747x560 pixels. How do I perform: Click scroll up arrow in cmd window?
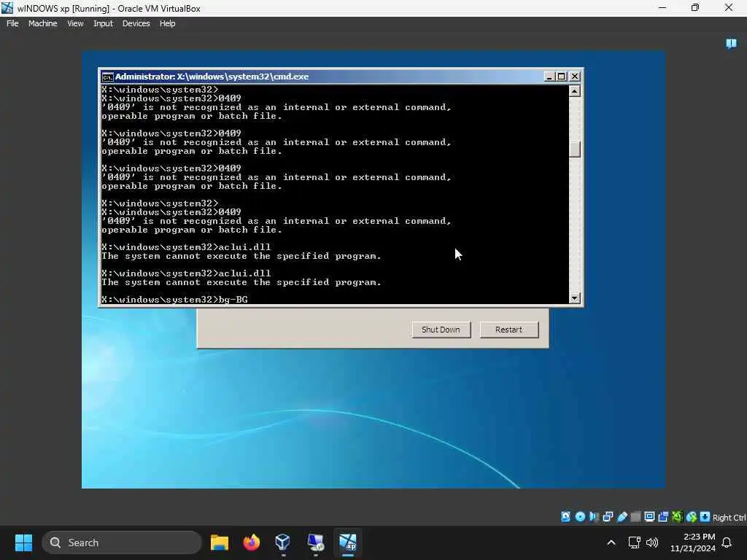[x=575, y=91]
